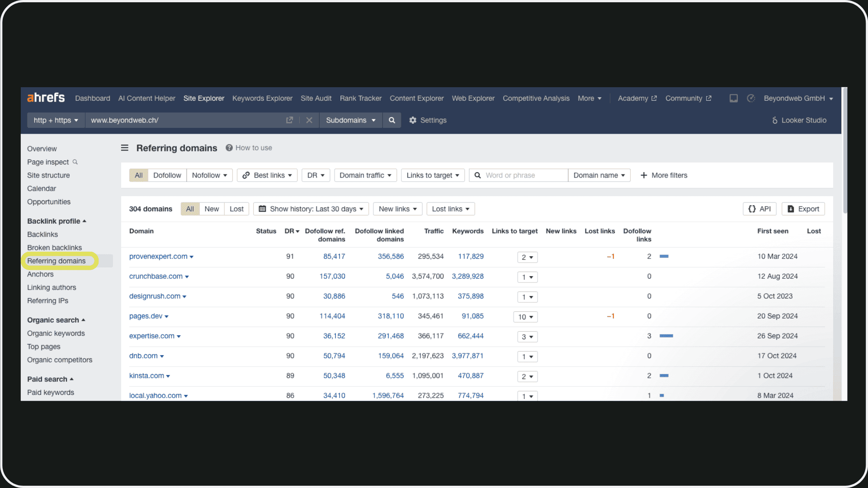Open Looker Studio integration
Viewport: 868px width, 488px height.
click(x=799, y=120)
